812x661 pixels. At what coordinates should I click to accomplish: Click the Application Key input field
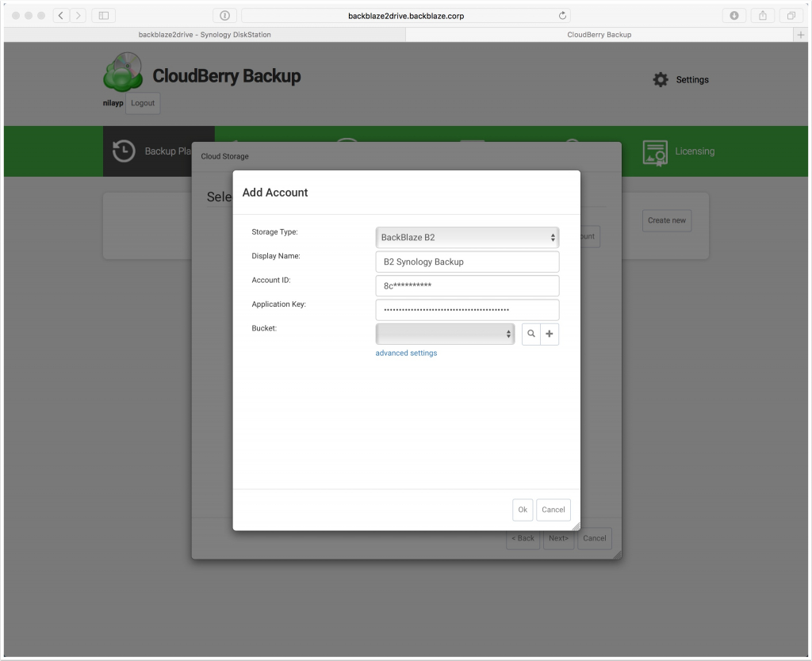pos(467,310)
